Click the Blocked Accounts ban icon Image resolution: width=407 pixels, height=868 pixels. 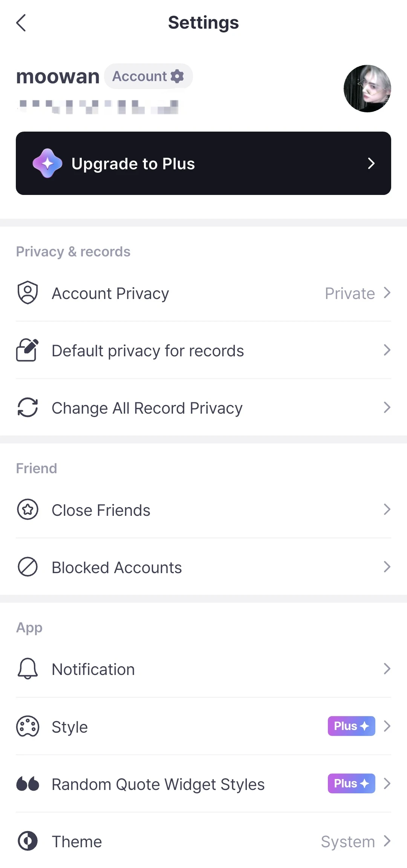coord(28,567)
